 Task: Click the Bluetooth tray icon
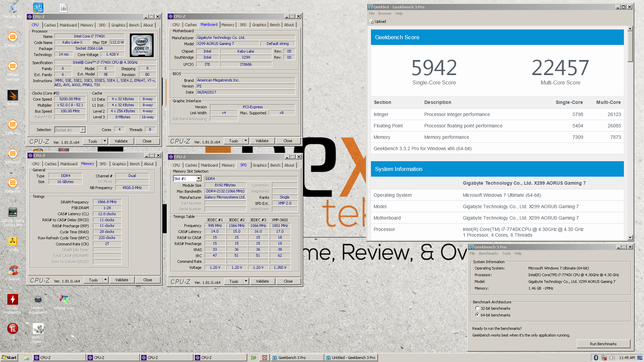pyautogui.click(x=596, y=358)
